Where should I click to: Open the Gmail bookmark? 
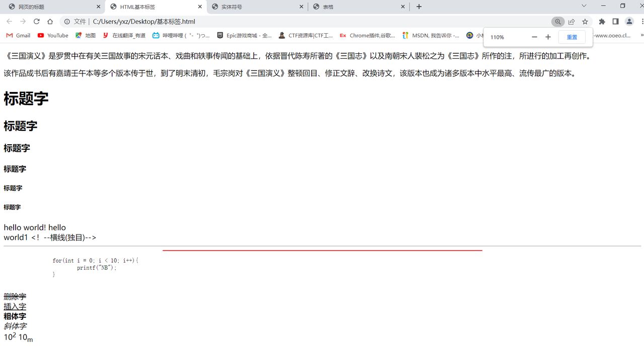[x=18, y=36]
